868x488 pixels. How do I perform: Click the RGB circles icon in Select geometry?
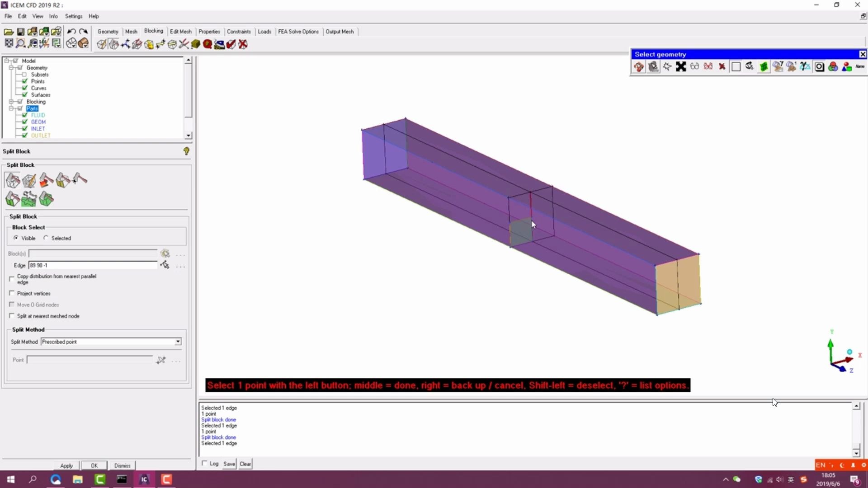[833, 67]
